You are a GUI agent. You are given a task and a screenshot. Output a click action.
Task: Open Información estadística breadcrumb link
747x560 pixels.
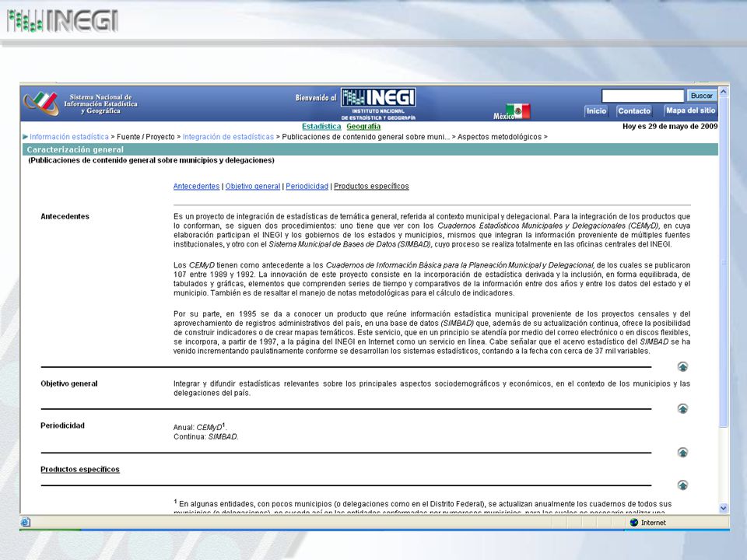click(x=69, y=137)
